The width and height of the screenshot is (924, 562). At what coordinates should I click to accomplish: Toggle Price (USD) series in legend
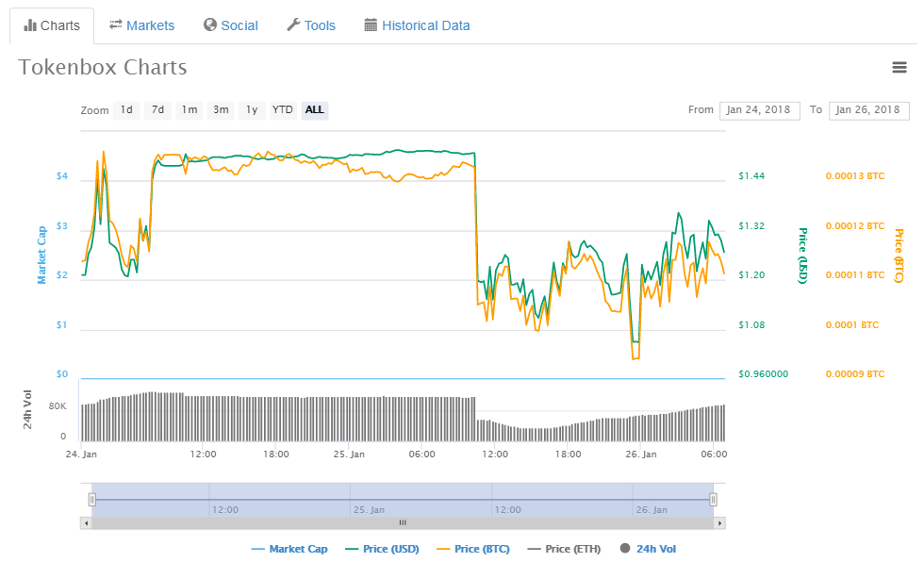coord(382,549)
